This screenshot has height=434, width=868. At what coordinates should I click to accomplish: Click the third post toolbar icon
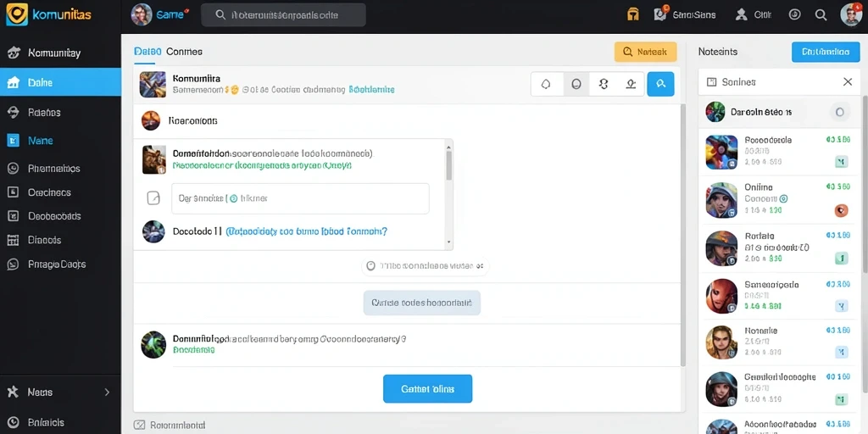pyautogui.click(x=604, y=84)
